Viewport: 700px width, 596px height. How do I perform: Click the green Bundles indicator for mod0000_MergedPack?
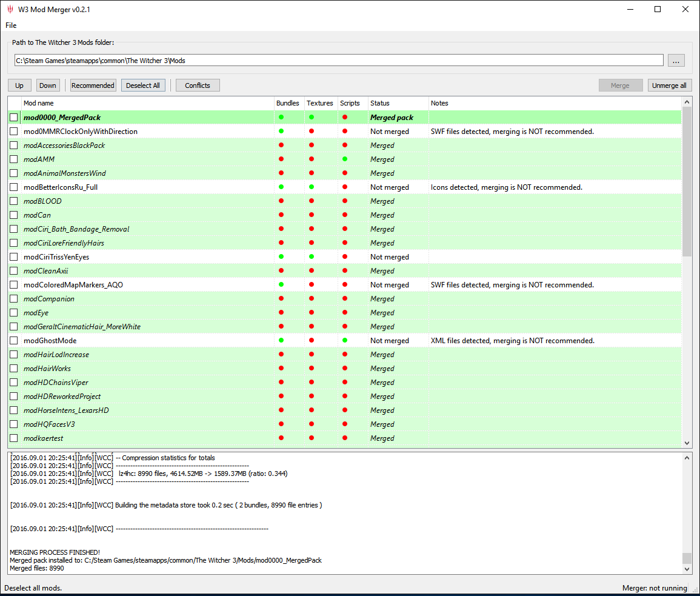click(x=280, y=117)
